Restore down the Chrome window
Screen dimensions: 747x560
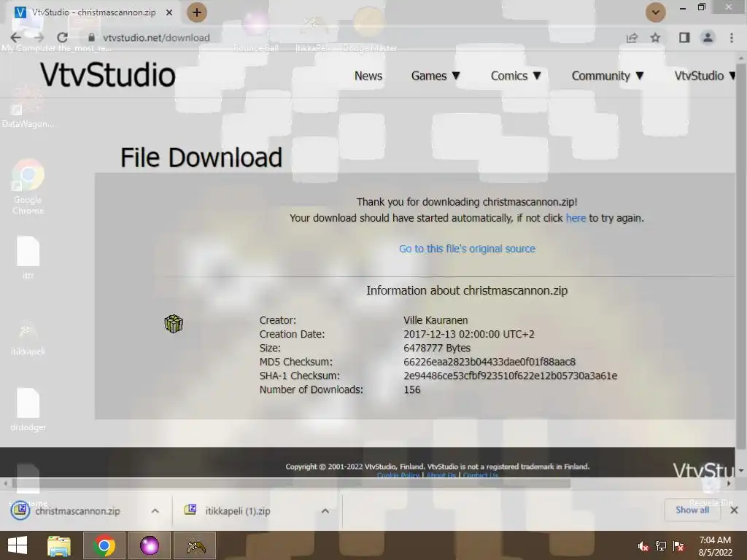(x=702, y=7)
